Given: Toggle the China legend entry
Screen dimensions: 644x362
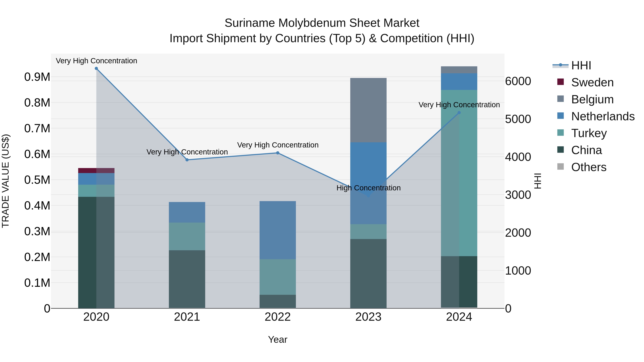Looking at the screenshot, I should [579, 150].
